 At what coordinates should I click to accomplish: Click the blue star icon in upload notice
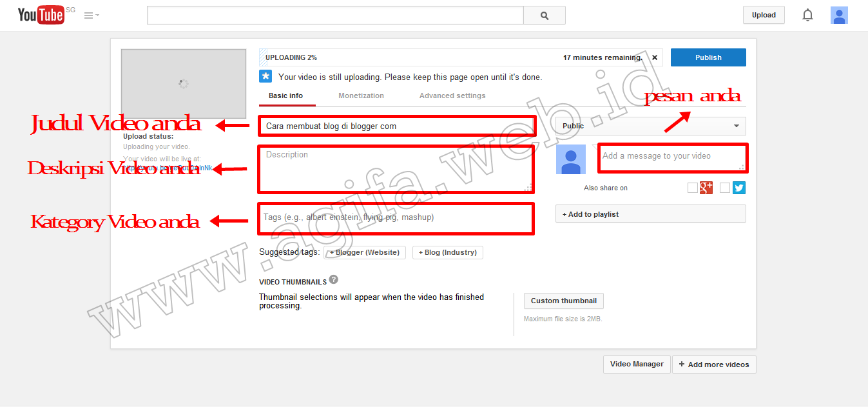pyautogui.click(x=265, y=76)
